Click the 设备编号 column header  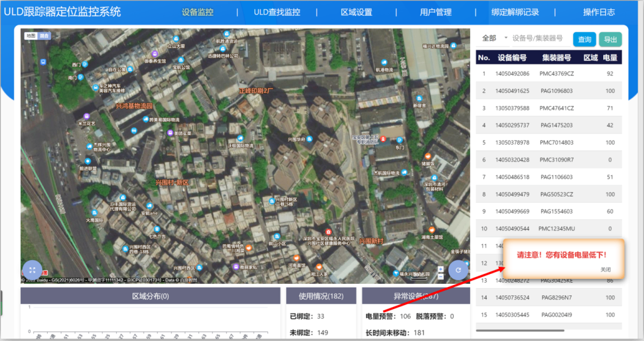click(512, 58)
